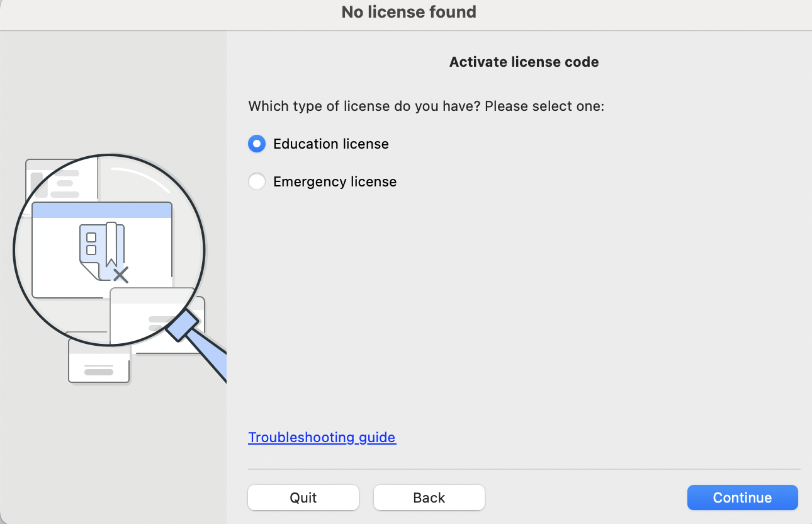The height and width of the screenshot is (524, 812).
Task: Click Continue to proceed with activation
Action: (742, 498)
